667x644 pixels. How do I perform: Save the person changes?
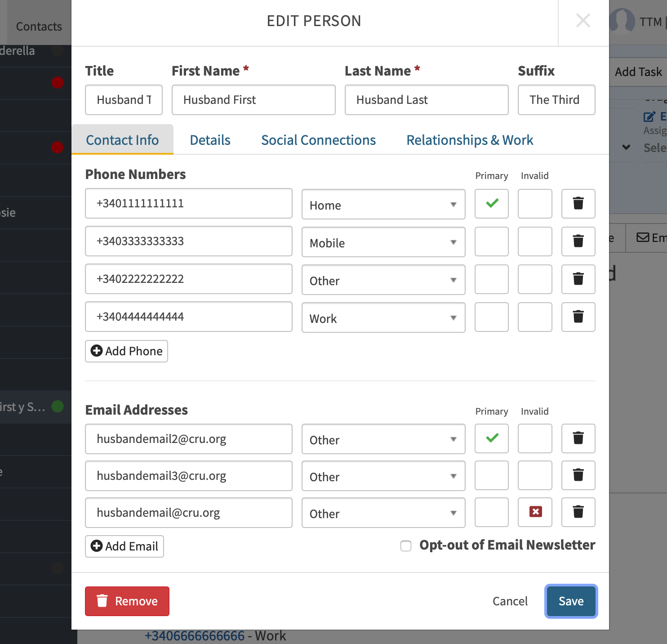571,601
